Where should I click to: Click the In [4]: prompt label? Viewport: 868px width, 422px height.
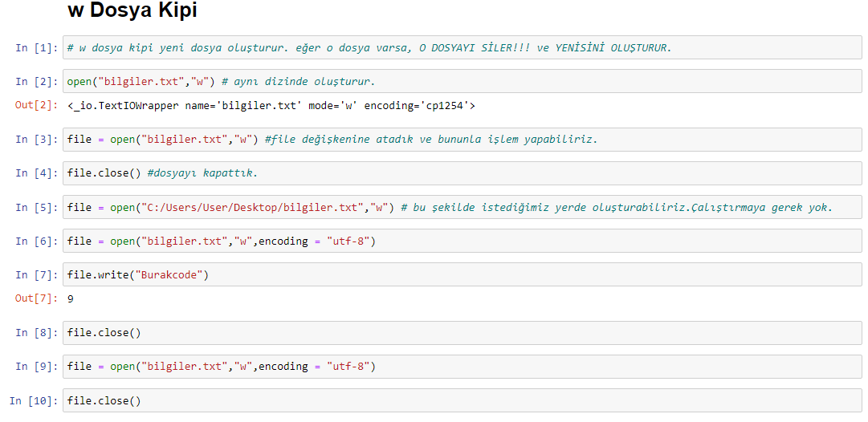[x=37, y=173]
